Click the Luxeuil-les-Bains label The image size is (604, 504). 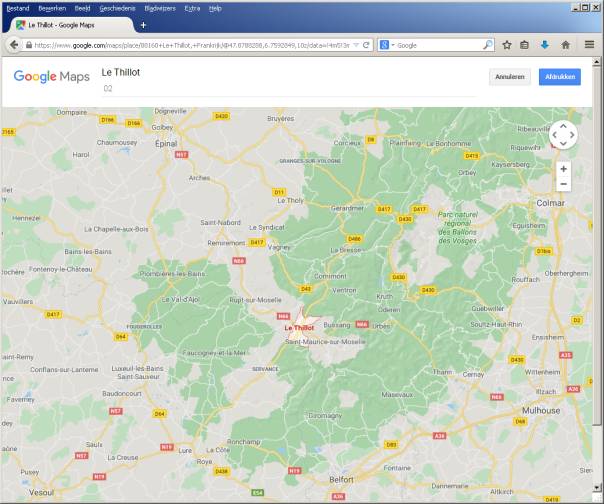[x=137, y=368]
